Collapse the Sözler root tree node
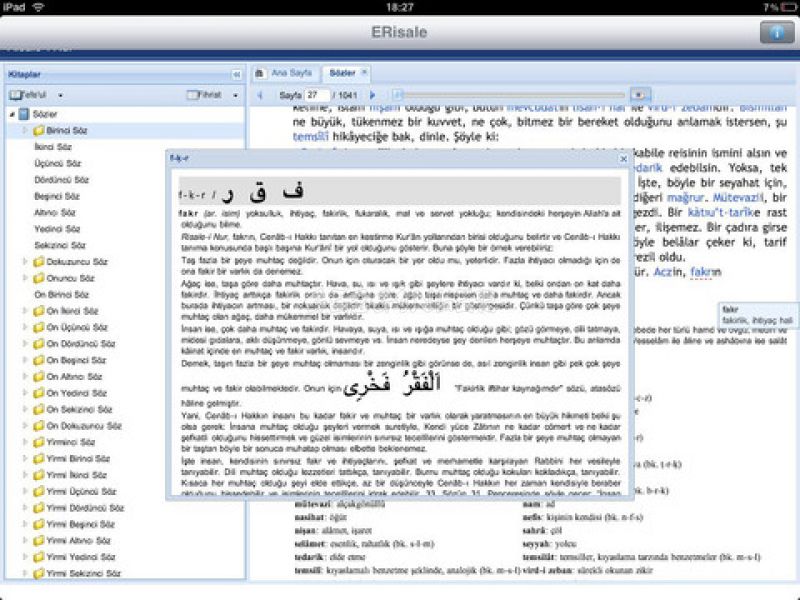The width and height of the screenshot is (800, 600). tap(12, 114)
